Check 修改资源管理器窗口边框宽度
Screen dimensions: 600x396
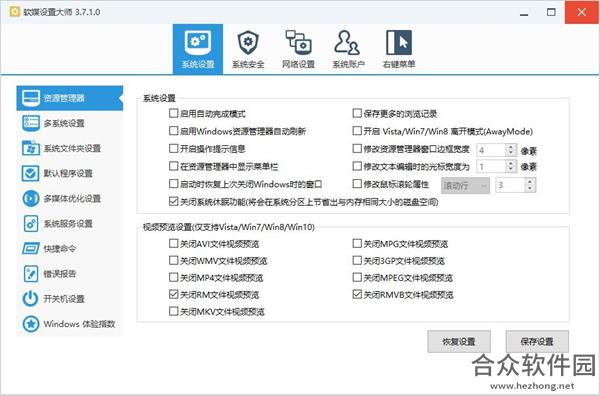coord(357,148)
